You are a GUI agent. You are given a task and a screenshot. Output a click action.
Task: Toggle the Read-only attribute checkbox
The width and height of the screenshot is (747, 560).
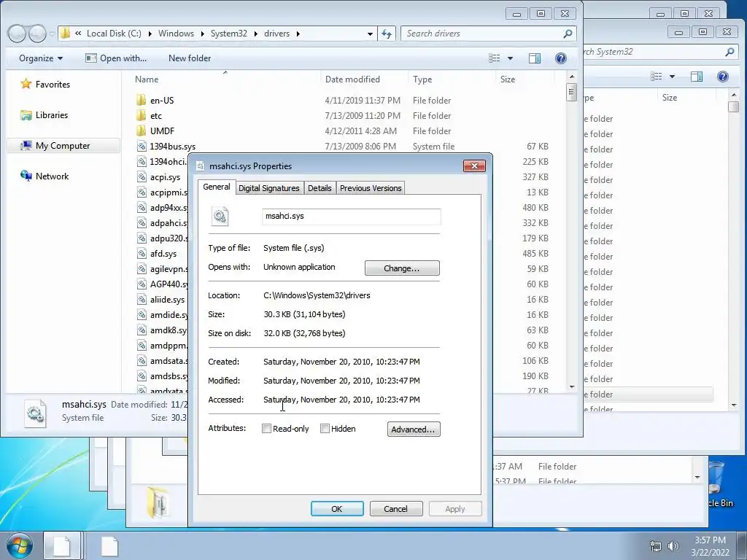pos(267,429)
